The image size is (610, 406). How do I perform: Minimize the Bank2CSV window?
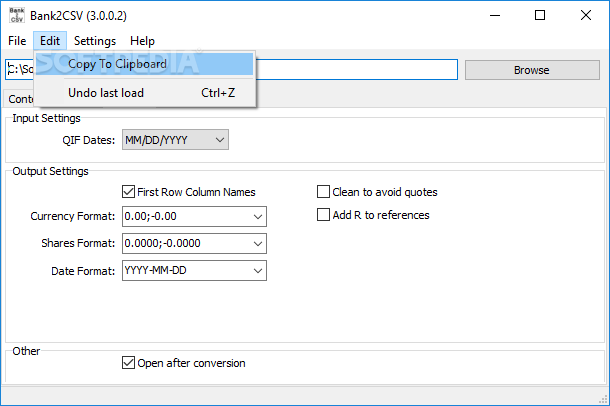pyautogui.click(x=495, y=16)
